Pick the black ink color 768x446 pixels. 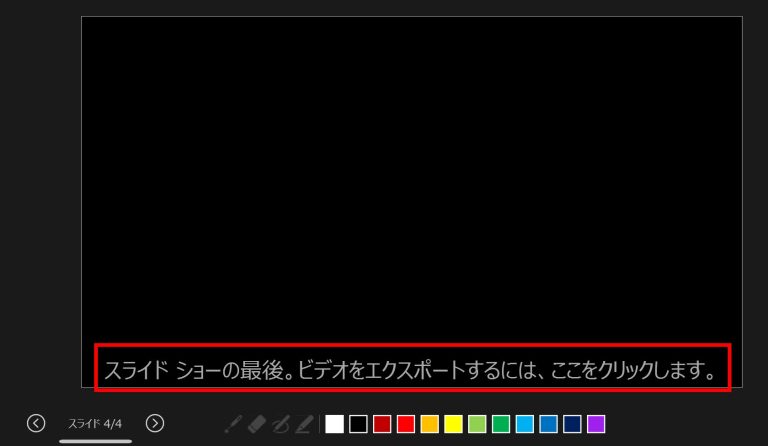coord(359,424)
